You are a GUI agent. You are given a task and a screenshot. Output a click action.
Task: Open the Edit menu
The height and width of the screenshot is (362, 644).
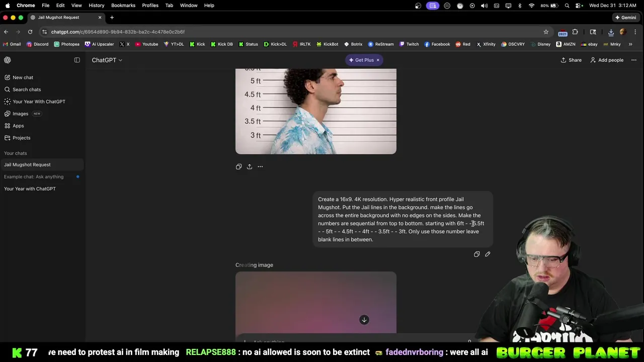coord(60,6)
